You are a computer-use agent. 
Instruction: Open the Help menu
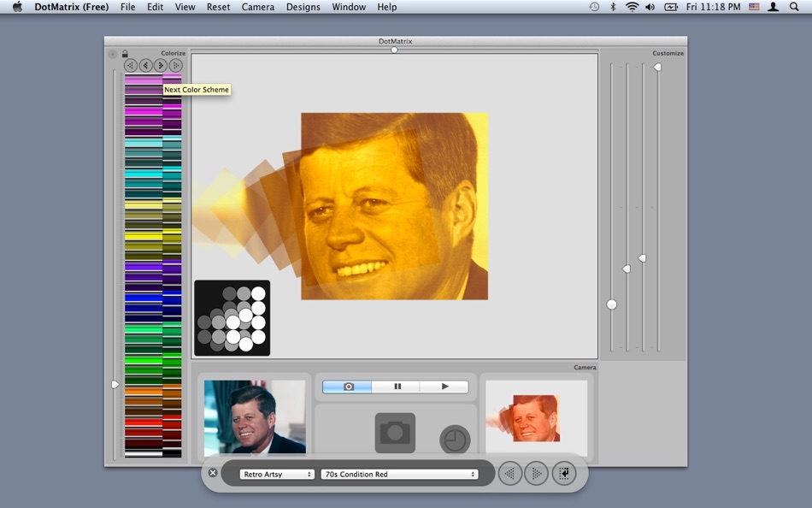click(x=387, y=7)
